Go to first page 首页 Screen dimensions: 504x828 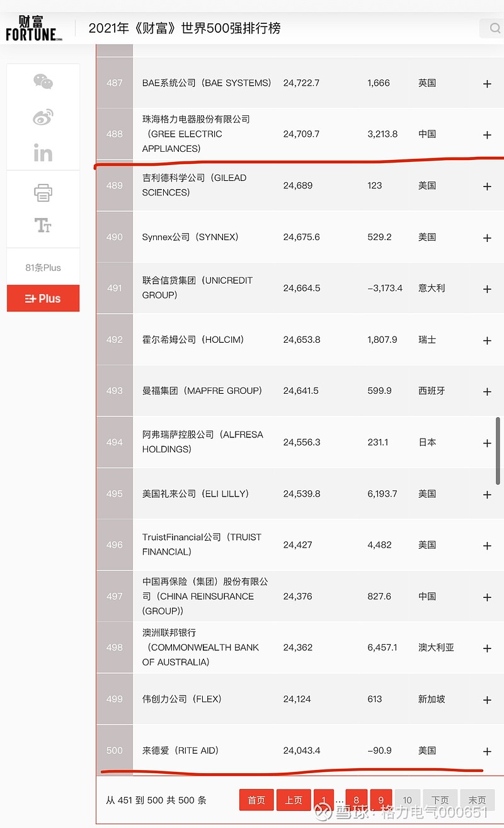[x=256, y=800]
